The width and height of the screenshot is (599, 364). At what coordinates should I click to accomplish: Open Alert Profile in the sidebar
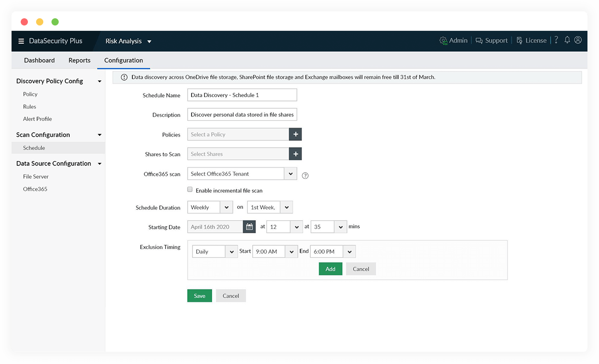coord(38,119)
